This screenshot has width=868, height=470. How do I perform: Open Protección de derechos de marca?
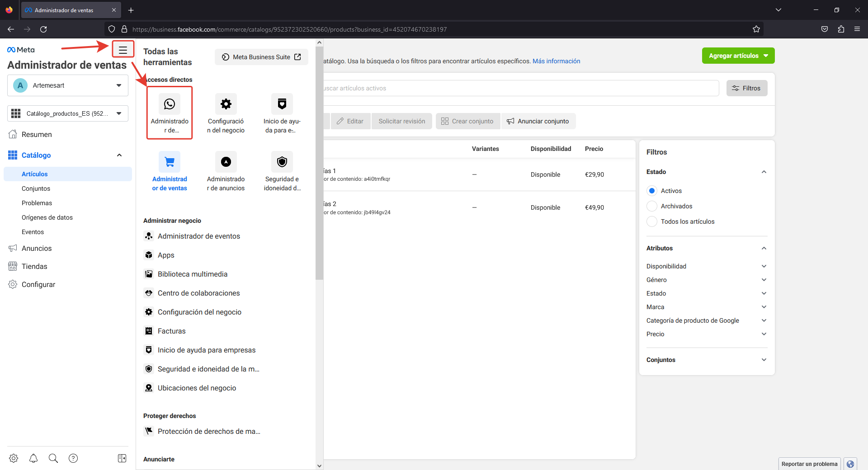tap(202, 431)
